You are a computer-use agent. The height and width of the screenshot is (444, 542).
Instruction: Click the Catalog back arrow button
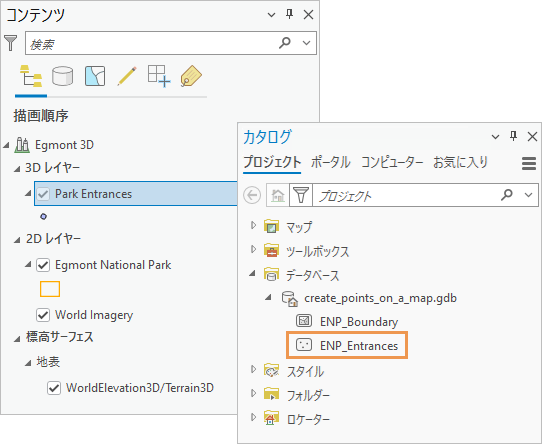coord(252,195)
